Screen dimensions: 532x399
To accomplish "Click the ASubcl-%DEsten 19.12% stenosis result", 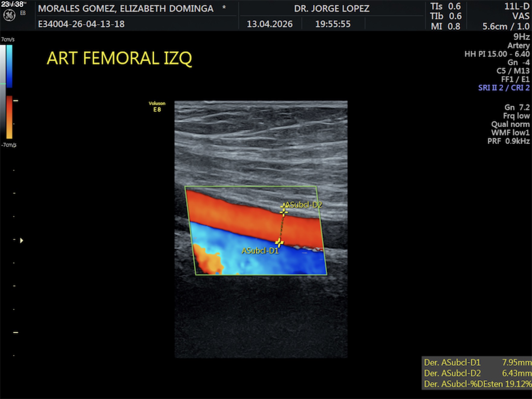I will tap(477, 384).
